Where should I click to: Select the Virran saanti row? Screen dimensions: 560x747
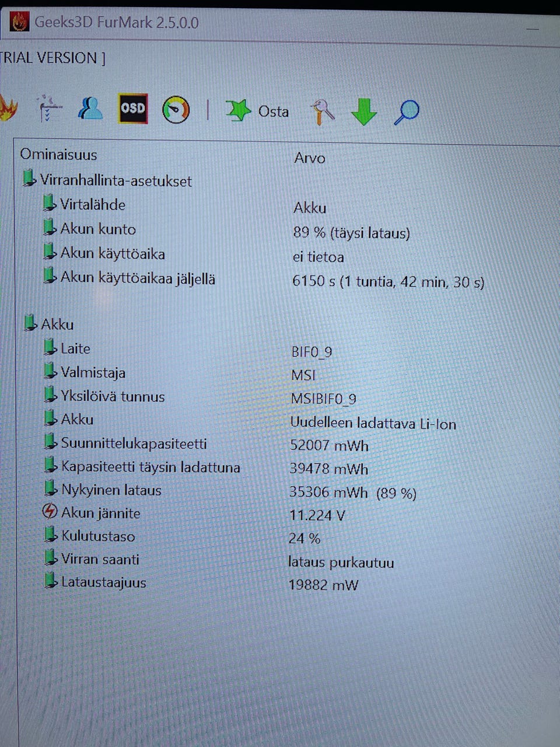100,560
